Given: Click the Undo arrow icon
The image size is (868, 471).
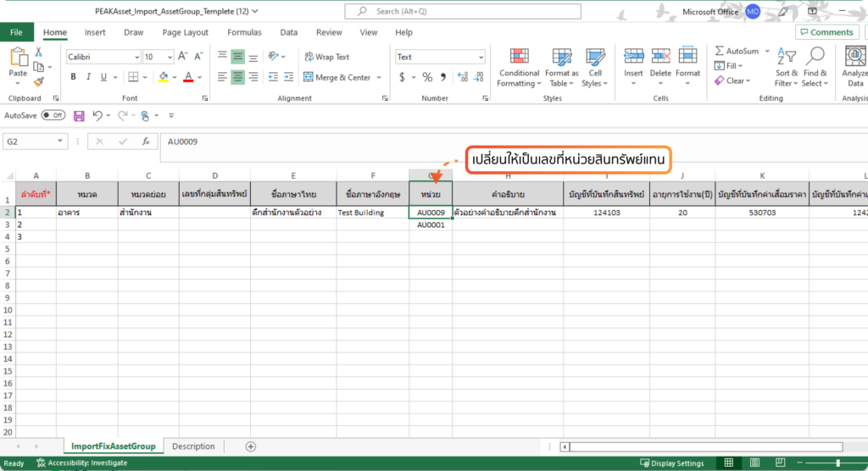Looking at the screenshot, I should pyautogui.click(x=97, y=116).
